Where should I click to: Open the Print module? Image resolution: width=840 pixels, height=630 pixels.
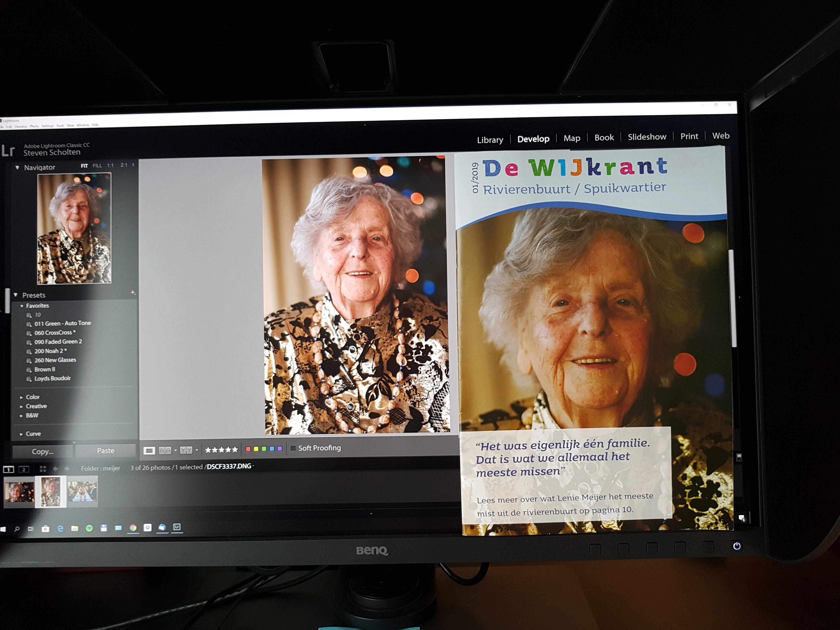point(689,136)
